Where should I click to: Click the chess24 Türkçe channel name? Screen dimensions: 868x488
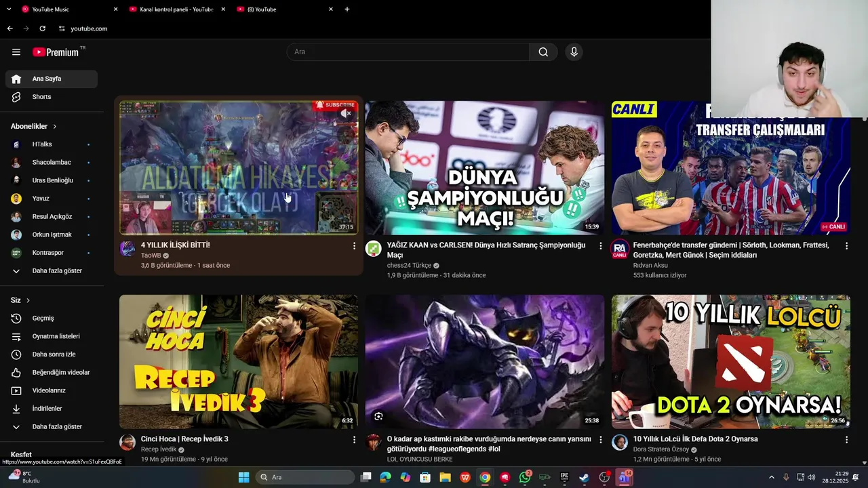[409, 266]
